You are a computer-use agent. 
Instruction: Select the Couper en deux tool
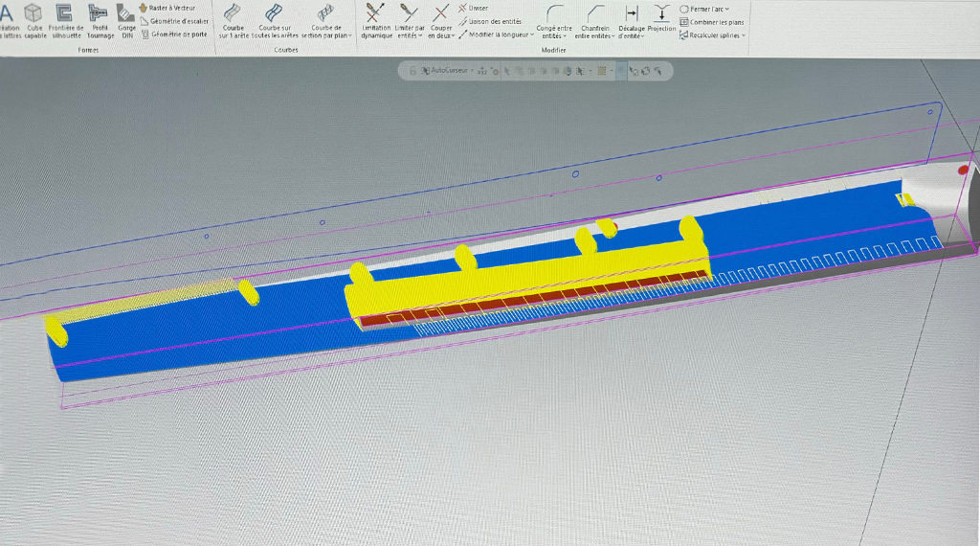tap(440, 21)
